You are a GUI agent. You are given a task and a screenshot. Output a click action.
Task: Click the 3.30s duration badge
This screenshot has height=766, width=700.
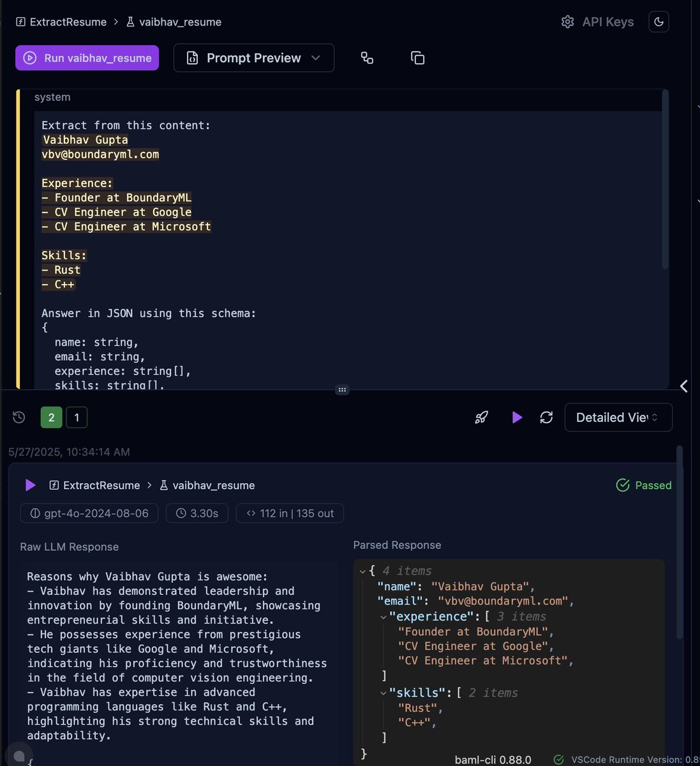tap(197, 513)
